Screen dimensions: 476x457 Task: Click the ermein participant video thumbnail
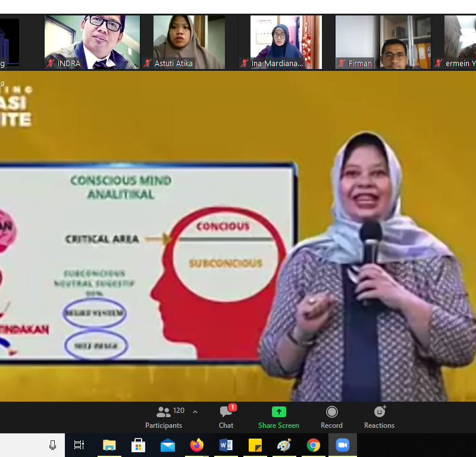click(x=460, y=40)
